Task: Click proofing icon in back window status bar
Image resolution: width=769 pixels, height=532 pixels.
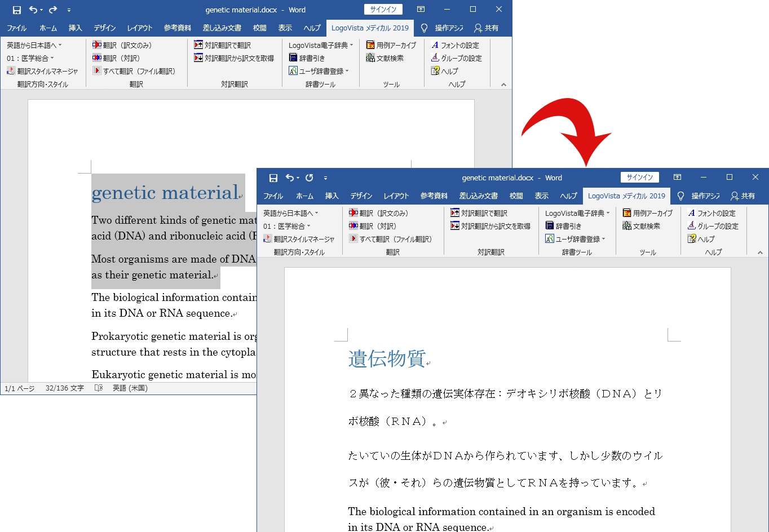Action: click(99, 388)
